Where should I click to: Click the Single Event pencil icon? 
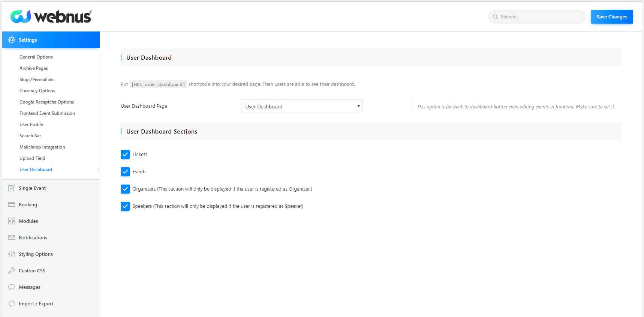(12, 188)
